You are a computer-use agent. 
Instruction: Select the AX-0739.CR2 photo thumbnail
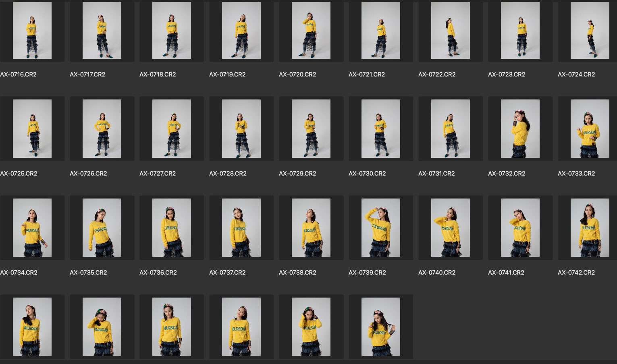tap(381, 227)
